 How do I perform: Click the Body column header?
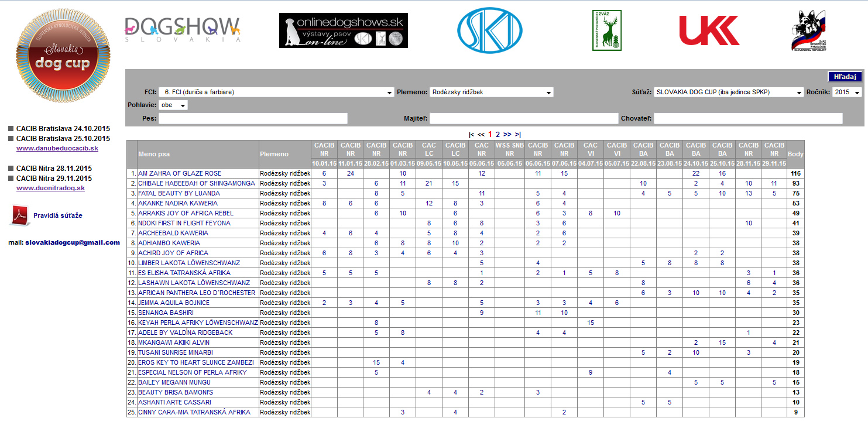[x=796, y=155]
